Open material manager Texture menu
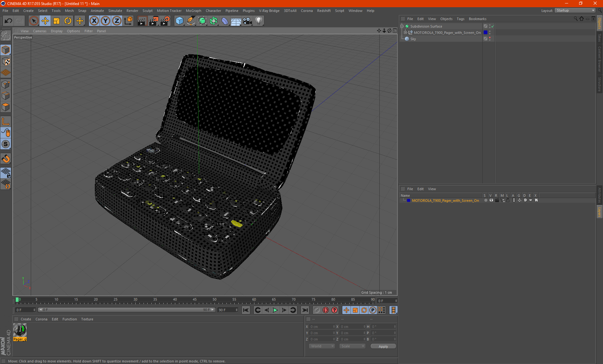This screenshot has height=364, width=603. [x=87, y=319]
